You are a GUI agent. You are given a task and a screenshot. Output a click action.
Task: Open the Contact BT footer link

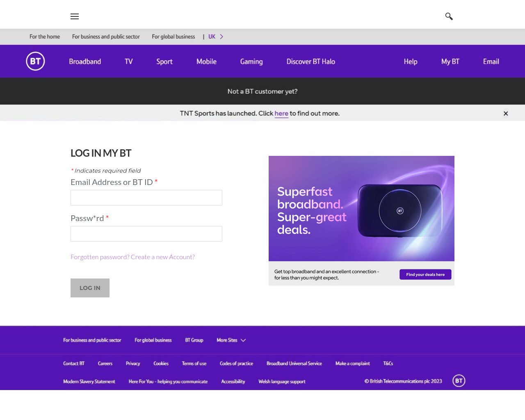click(74, 363)
